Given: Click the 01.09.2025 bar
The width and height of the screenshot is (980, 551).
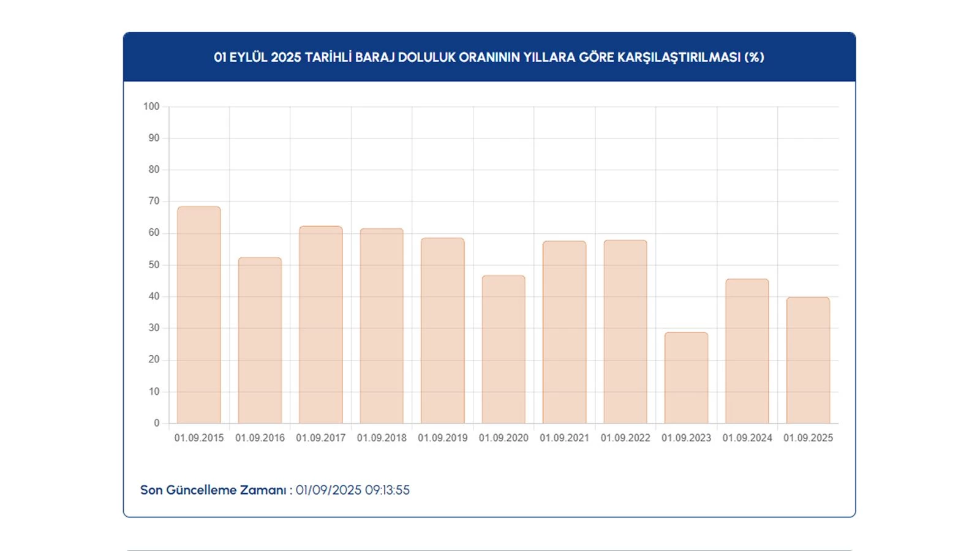Looking at the screenshot, I should (808, 360).
